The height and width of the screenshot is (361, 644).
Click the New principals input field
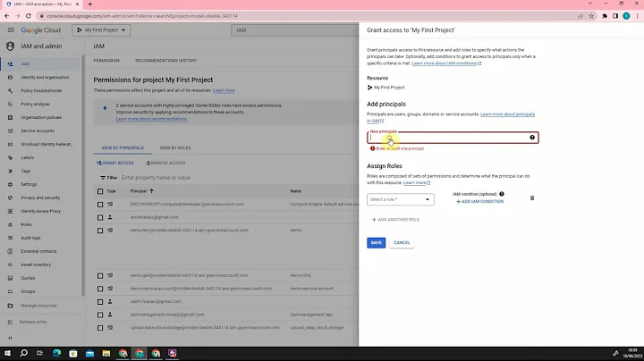[453, 138]
